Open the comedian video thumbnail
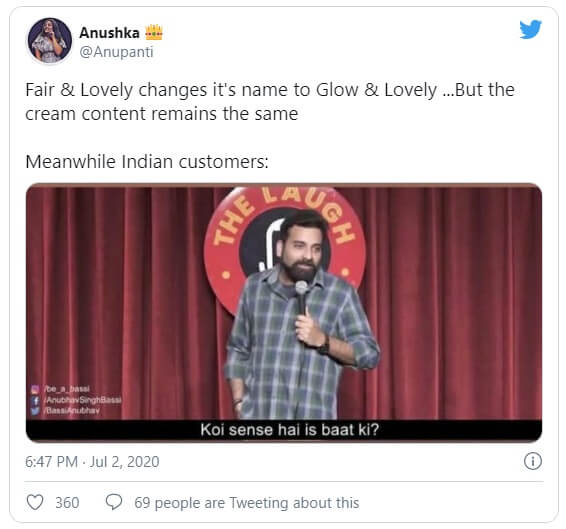This screenshot has height=529, width=566. 284,313
